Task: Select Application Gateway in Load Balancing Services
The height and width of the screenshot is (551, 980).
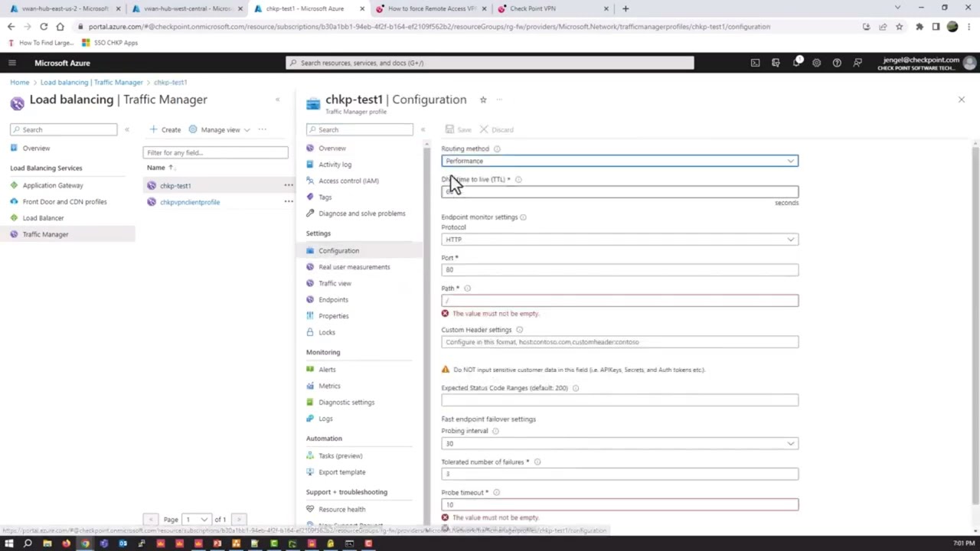Action: pos(53,185)
